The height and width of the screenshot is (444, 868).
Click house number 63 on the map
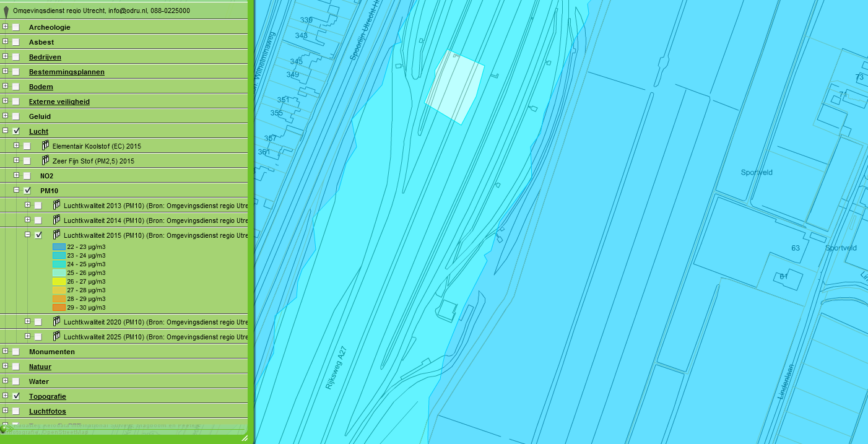click(x=796, y=248)
